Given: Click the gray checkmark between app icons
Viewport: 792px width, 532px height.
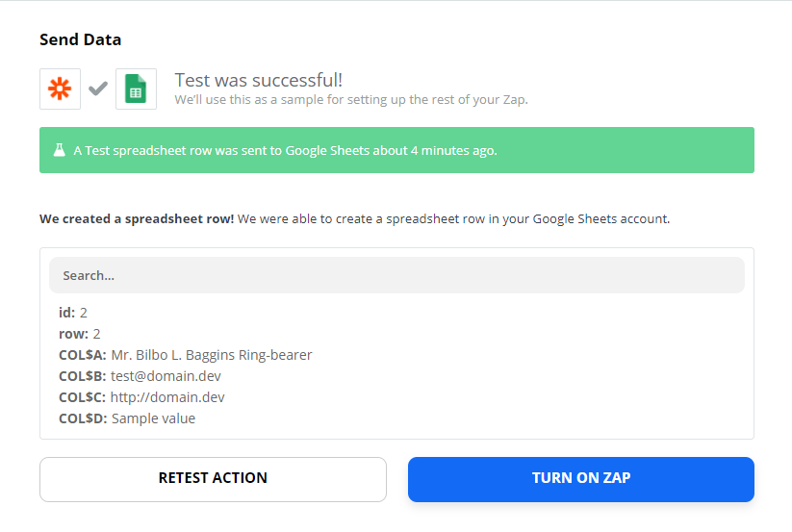Looking at the screenshot, I should [97, 89].
